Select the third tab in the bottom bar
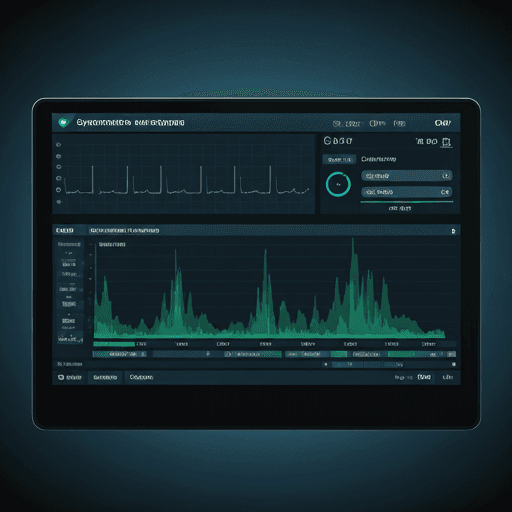The width and height of the screenshot is (512, 512). [141, 377]
